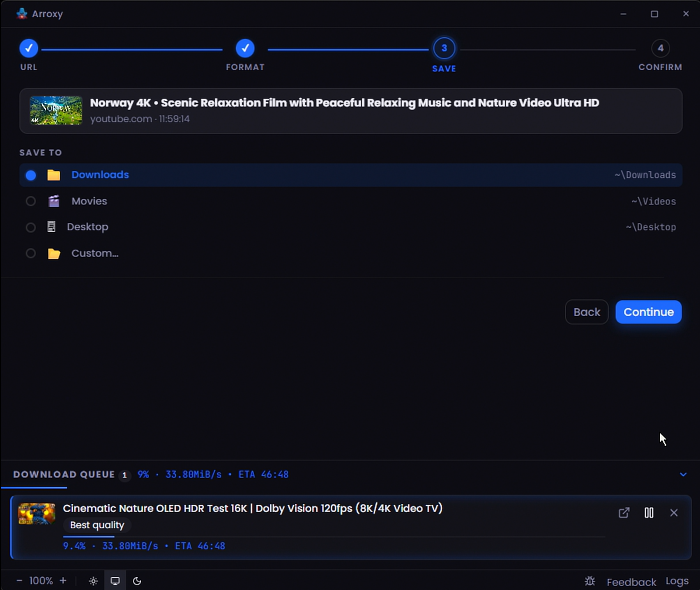The image size is (700, 590).
Task: Click the Desktop computer icon
Action: click(51, 227)
